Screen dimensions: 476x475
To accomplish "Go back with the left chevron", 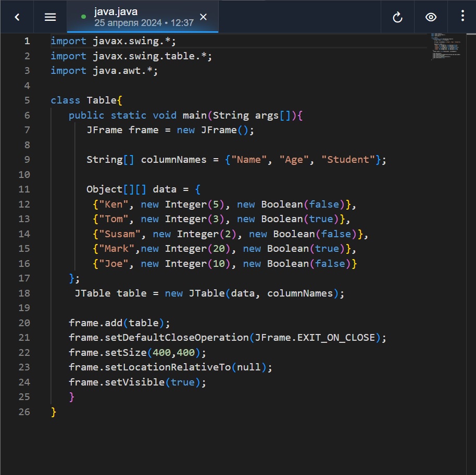I will point(17,17).
